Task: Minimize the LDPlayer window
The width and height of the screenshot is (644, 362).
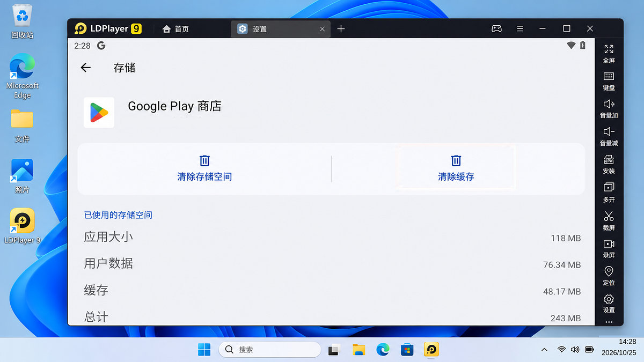Action: [543, 28]
